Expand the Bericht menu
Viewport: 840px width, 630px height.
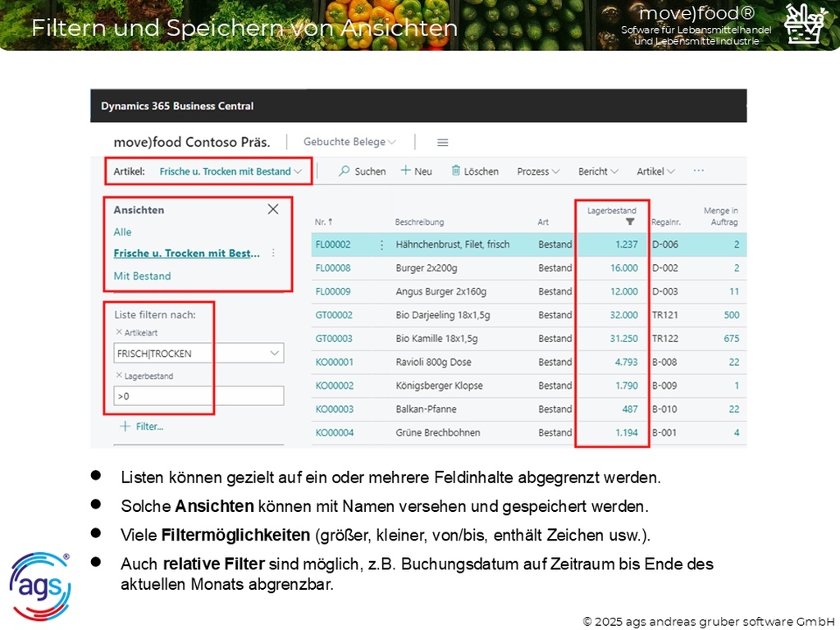click(x=598, y=171)
